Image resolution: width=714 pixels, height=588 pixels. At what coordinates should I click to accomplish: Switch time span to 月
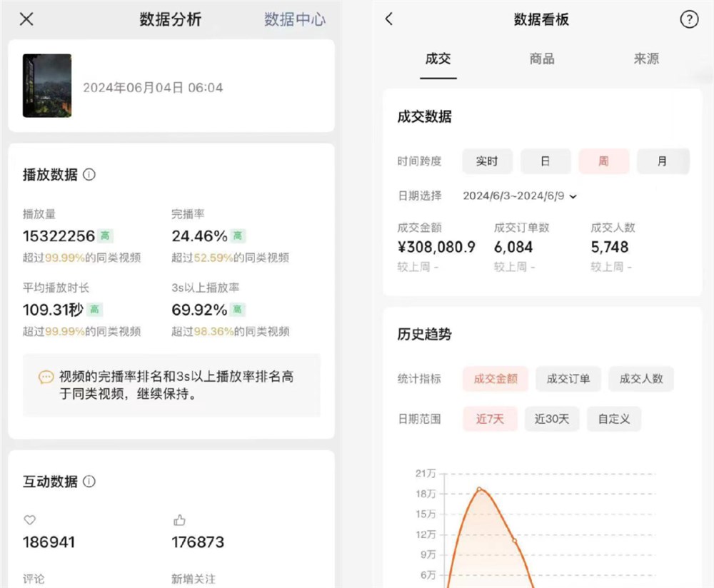coord(663,161)
